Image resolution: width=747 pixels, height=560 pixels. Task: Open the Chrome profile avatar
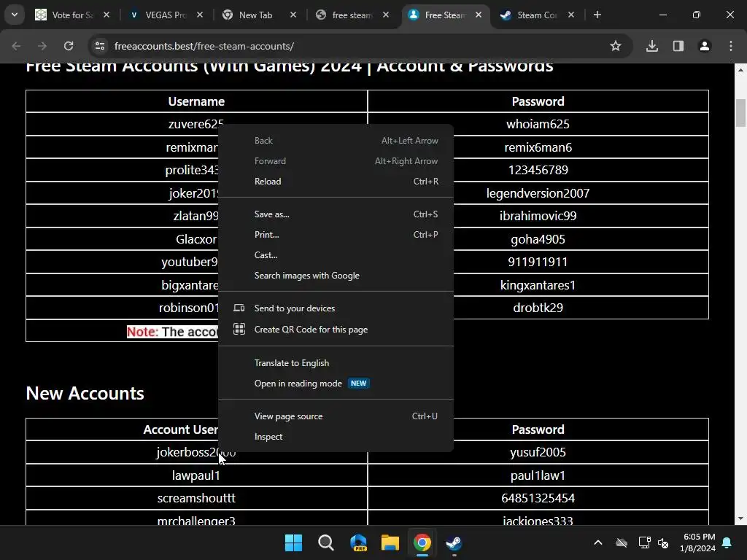click(704, 46)
